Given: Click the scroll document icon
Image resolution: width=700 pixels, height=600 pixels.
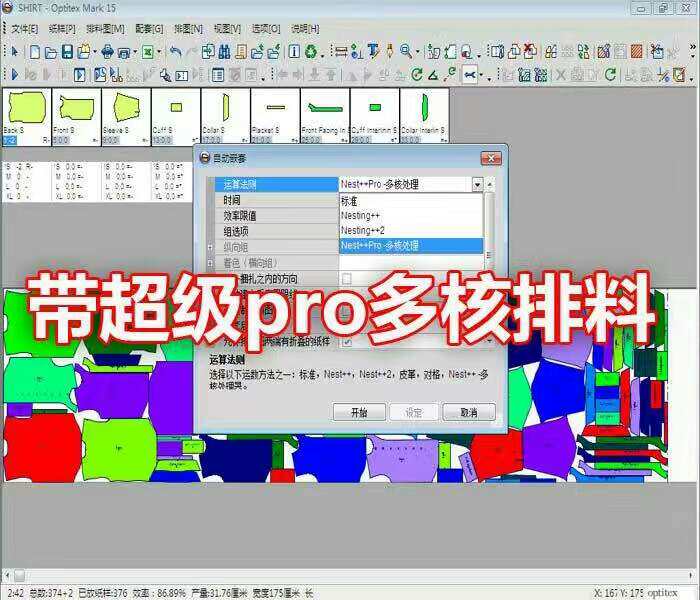Looking at the screenshot, I should click(x=241, y=52).
